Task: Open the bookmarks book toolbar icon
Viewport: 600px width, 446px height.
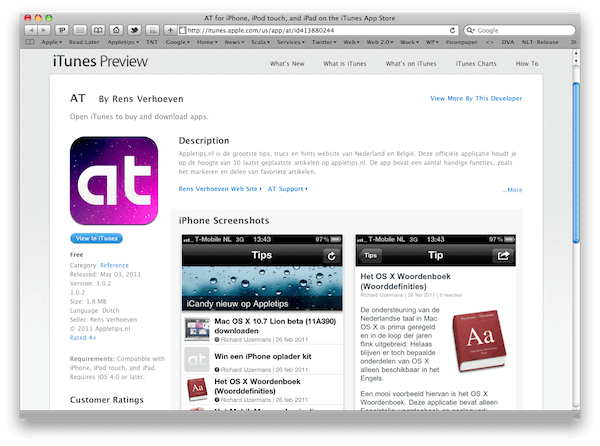Action: [98, 30]
